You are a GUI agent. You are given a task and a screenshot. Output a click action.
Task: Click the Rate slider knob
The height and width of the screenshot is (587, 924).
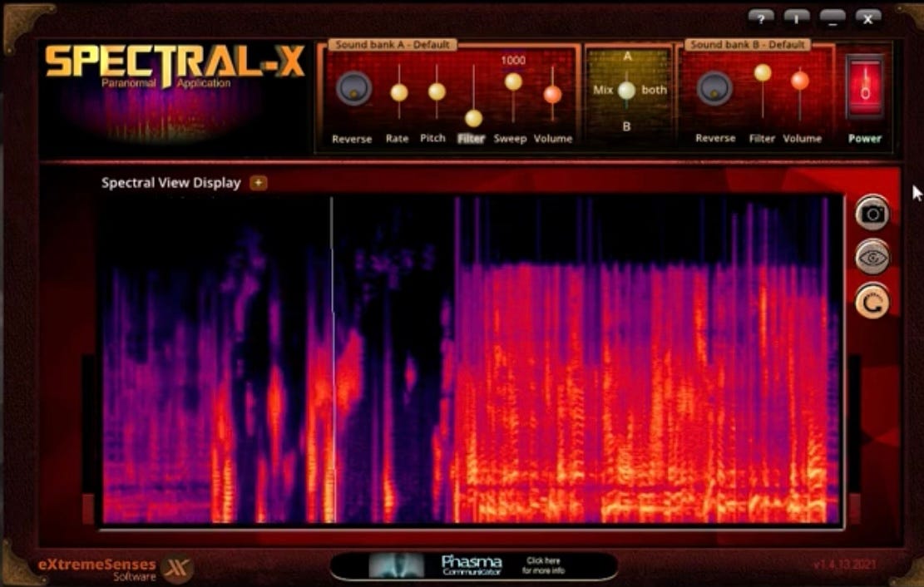(399, 92)
